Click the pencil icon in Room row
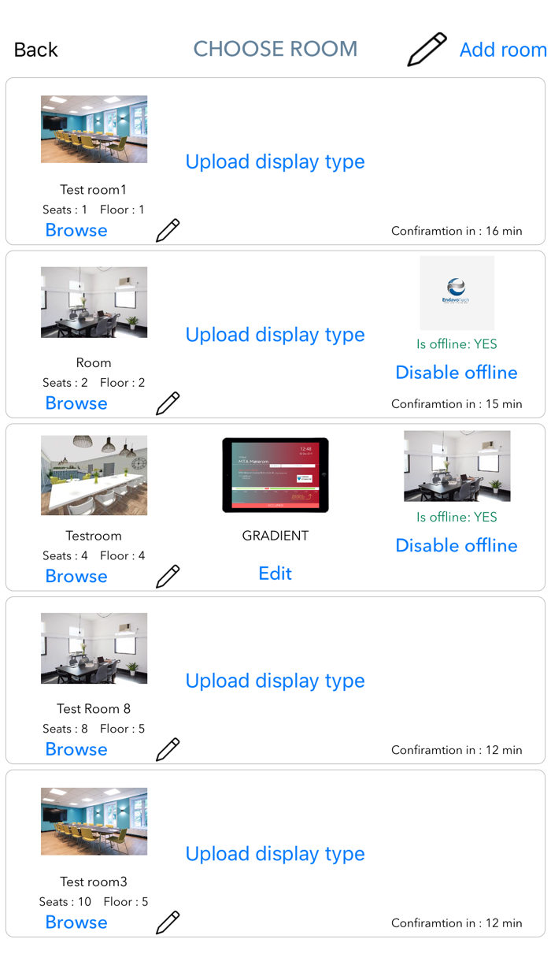This screenshot has width=551, height=980. click(x=168, y=403)
